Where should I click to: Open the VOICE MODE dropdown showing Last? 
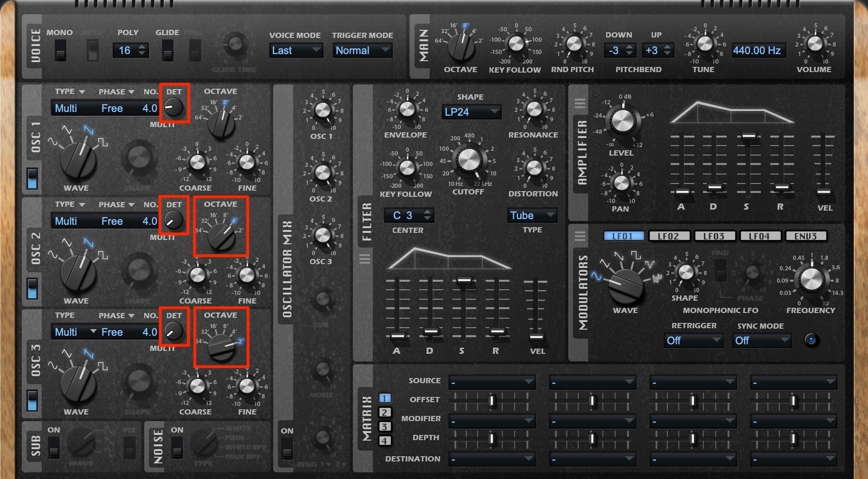[x=297, y=50]
